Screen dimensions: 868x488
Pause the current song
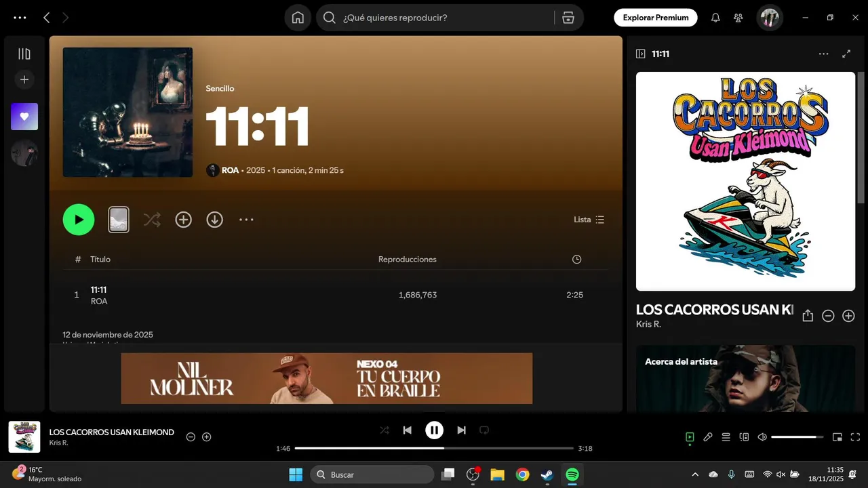pyautogui.click(x=434, y=430)
